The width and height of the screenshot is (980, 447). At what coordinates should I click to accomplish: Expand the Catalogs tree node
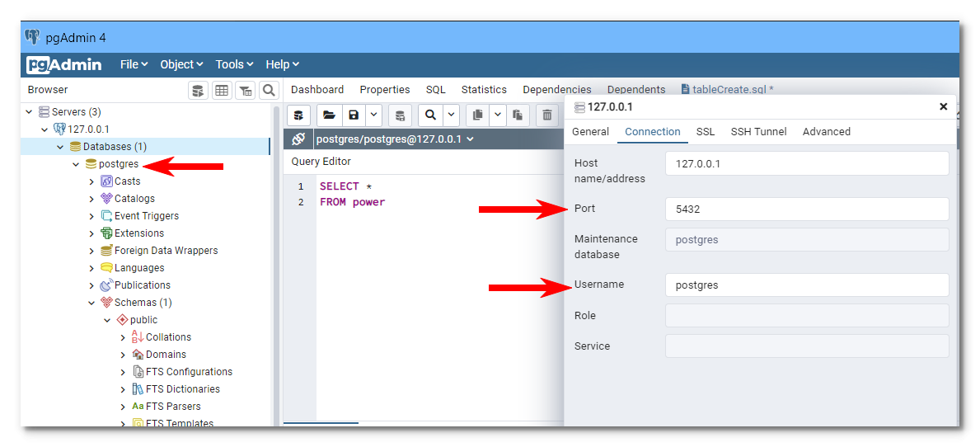[x=91, y=199]
